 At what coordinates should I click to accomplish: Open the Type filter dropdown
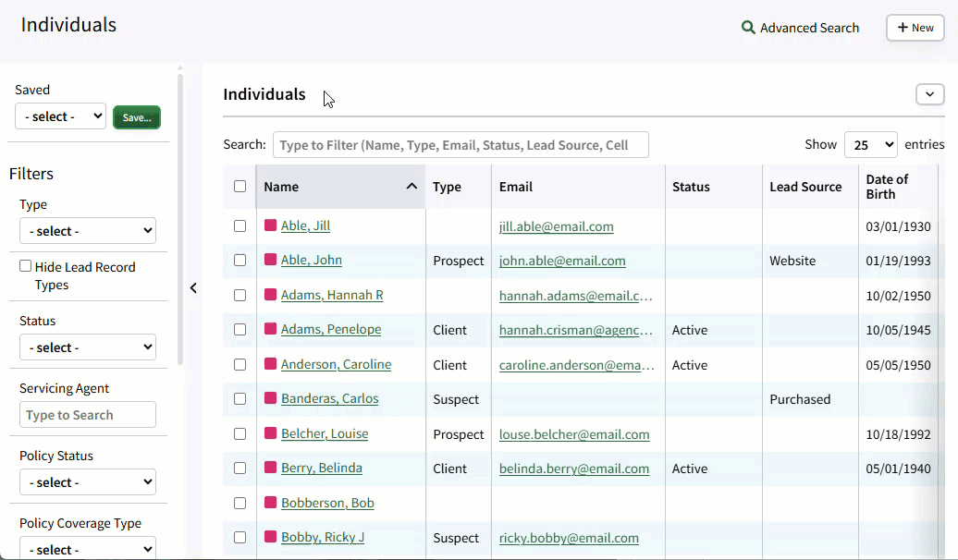pyautogui.click(x=87, y=231)
